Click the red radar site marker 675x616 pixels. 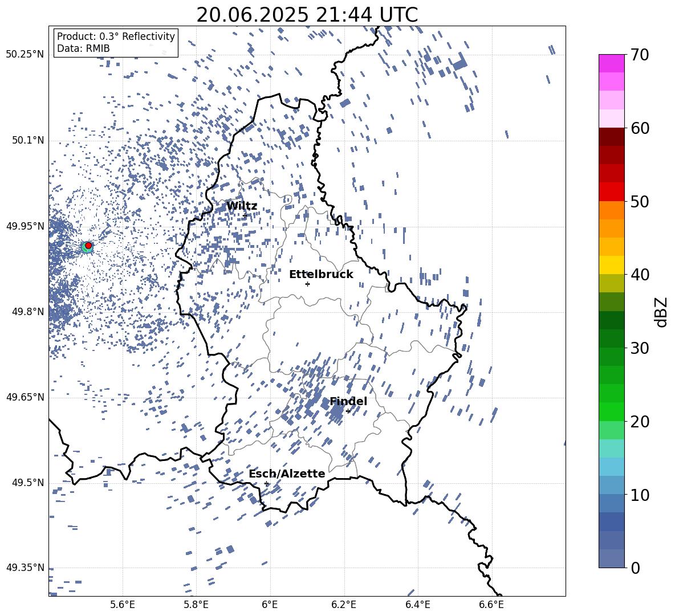[88, 246]
